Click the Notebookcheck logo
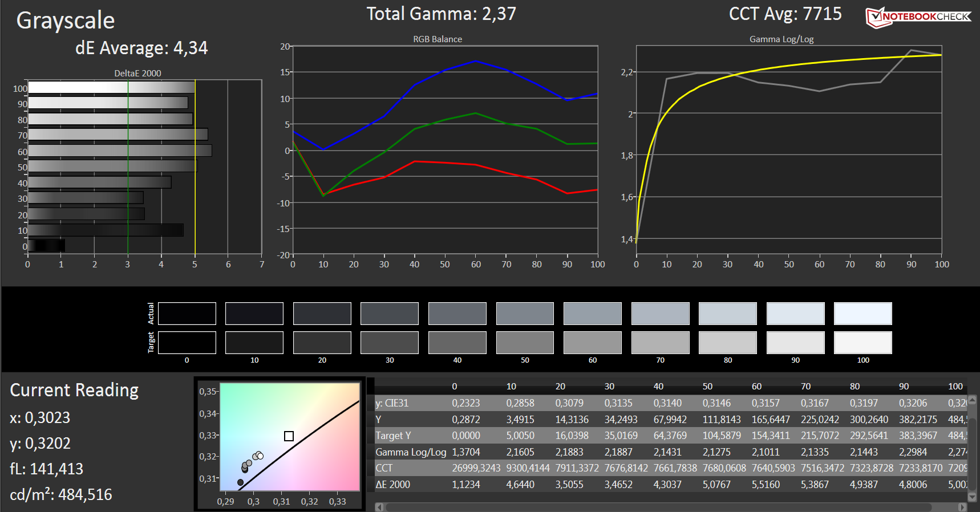980x512 pixels. (x=918, y=17)
